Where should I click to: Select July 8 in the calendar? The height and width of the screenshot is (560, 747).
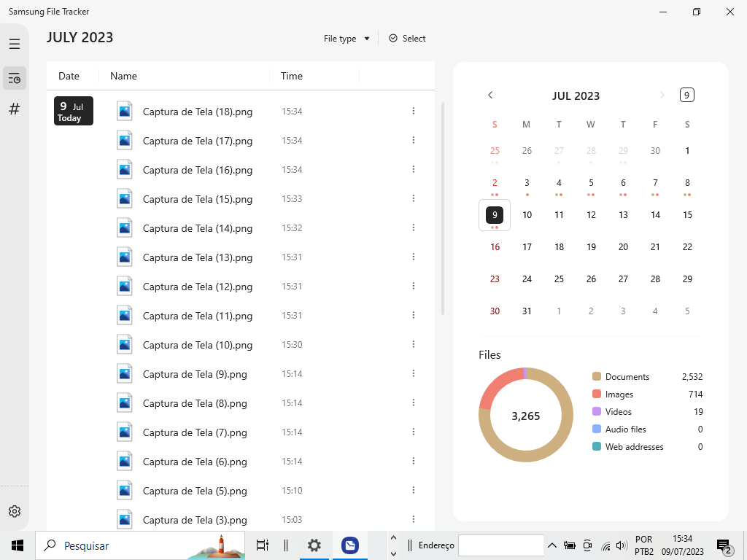(x=687, y=183)
